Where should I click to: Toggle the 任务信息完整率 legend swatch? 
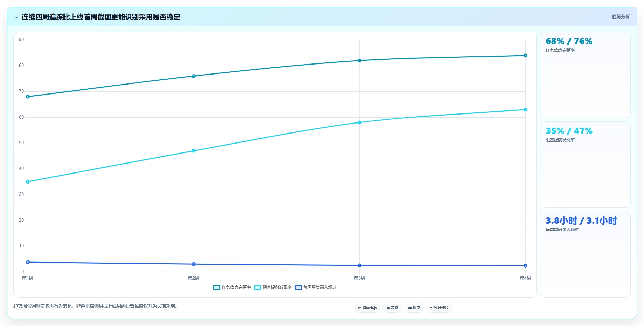[x=217, y=288]
